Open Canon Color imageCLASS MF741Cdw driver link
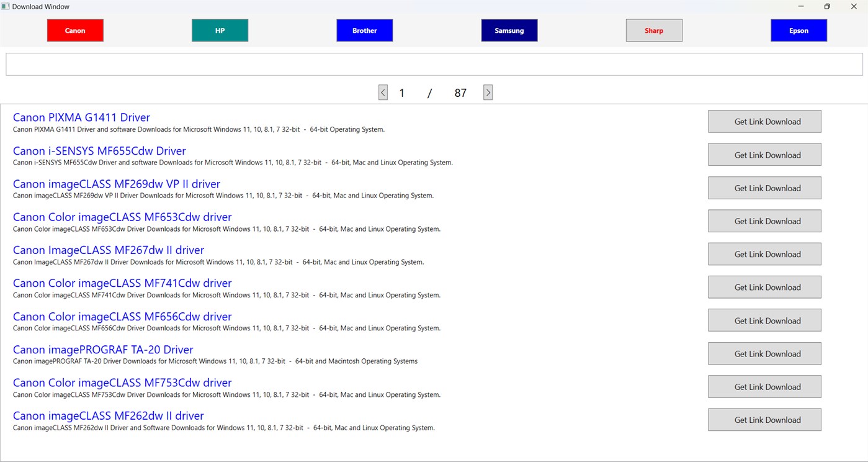This screenshot has width=868, height=462. (x=122, y=283)
